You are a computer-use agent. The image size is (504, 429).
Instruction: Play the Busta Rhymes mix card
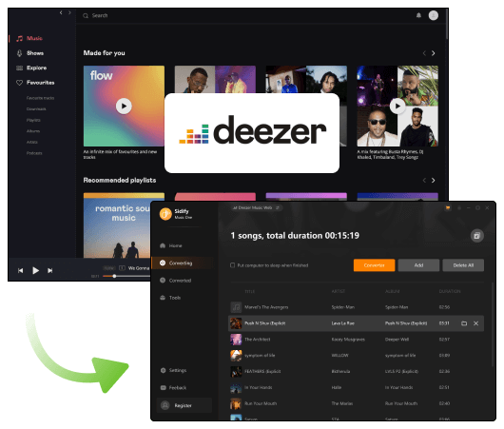click(x=397, y=107)
